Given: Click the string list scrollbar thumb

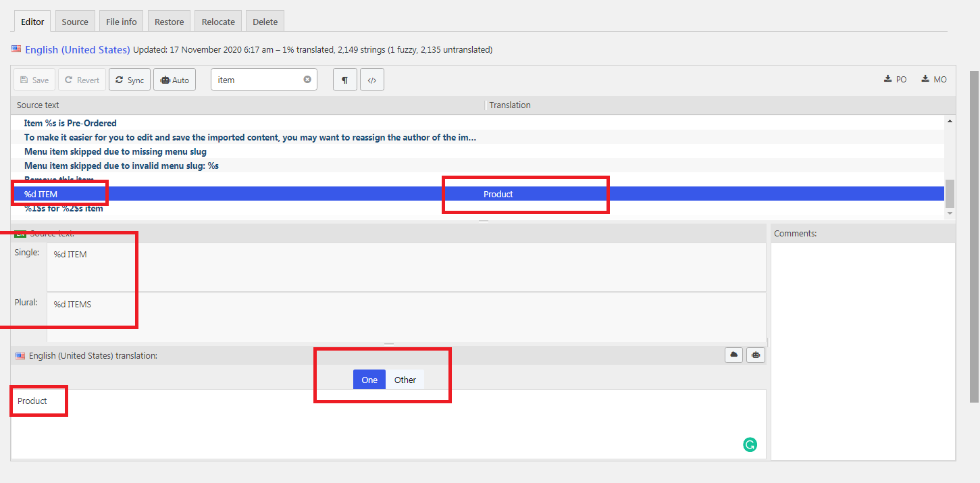Looking at the screenshot, I should [x=950, y=194].
